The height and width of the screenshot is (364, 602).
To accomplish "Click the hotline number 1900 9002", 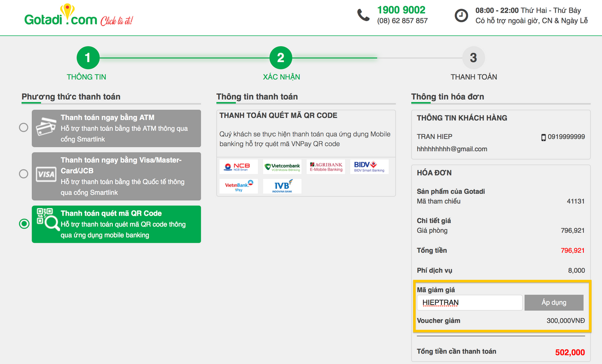I will tap(401, 10).
